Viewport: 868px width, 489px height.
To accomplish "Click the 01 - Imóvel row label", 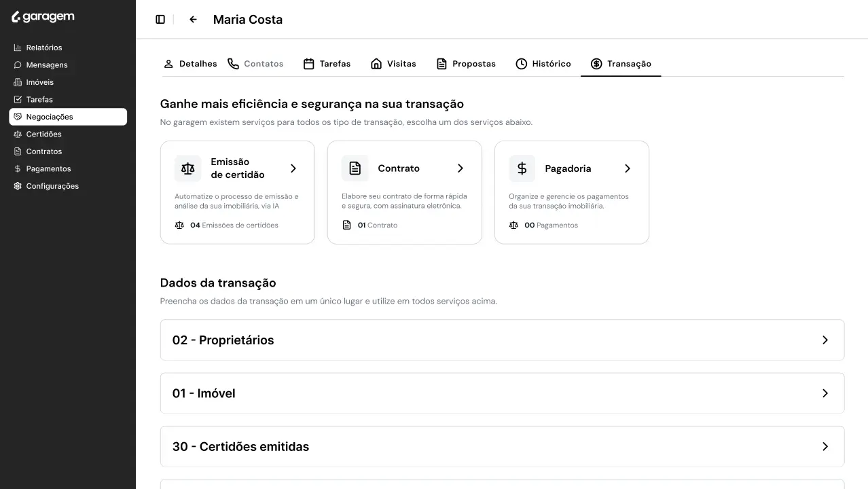I will pyautogui.click(x=204, y=393).
